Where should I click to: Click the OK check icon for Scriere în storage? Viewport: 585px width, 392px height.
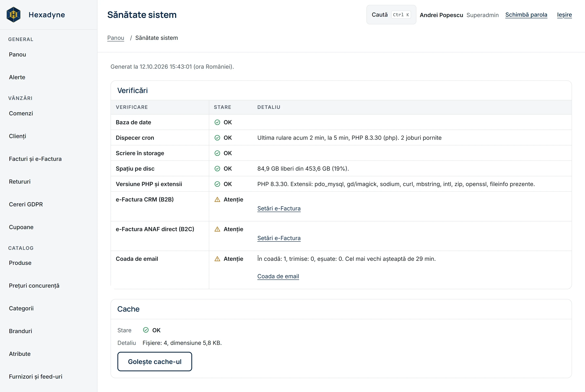217,153
